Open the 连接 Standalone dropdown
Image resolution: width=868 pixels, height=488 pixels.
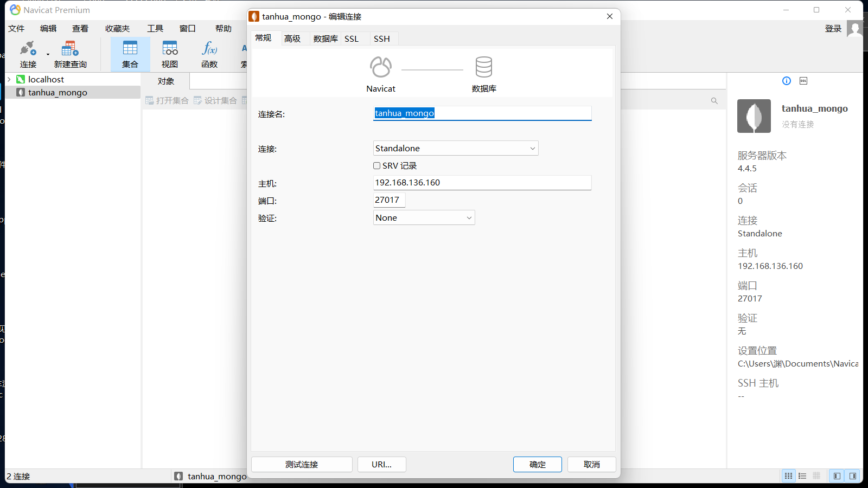(456, 148)
